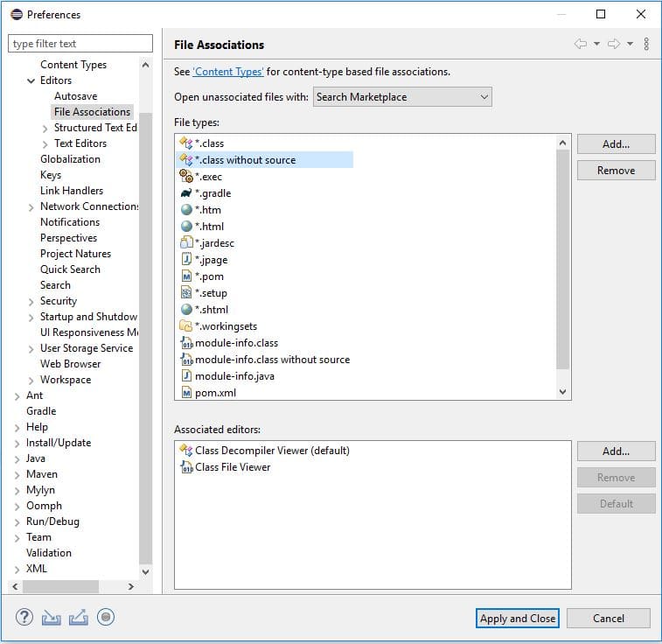Go back using the left arrow icon
This screenshot has height=644, width=662.
click(581, 44)
